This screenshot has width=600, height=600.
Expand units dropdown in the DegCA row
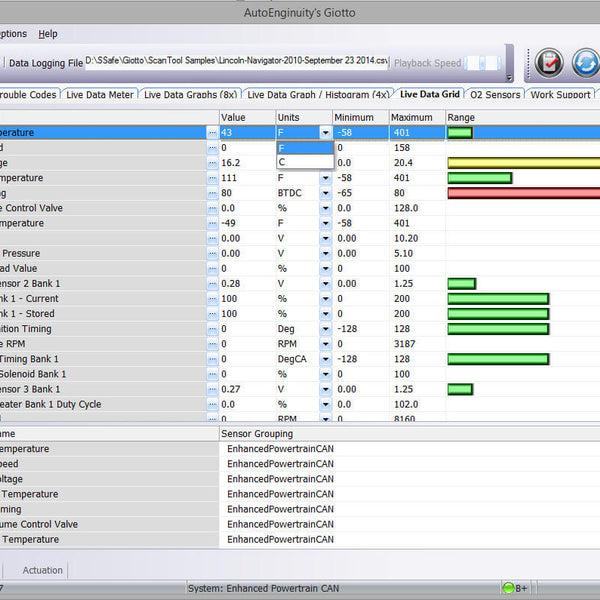(326, 359)
